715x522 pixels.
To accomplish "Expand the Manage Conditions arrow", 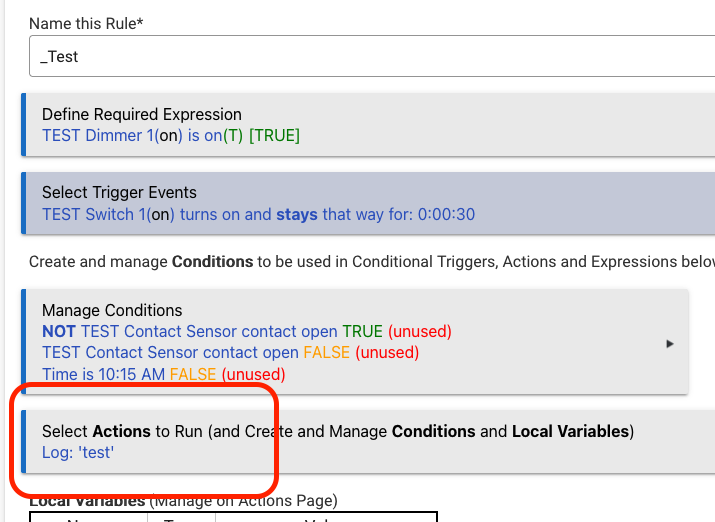I will pyautogui.click(x=669, y=343).
